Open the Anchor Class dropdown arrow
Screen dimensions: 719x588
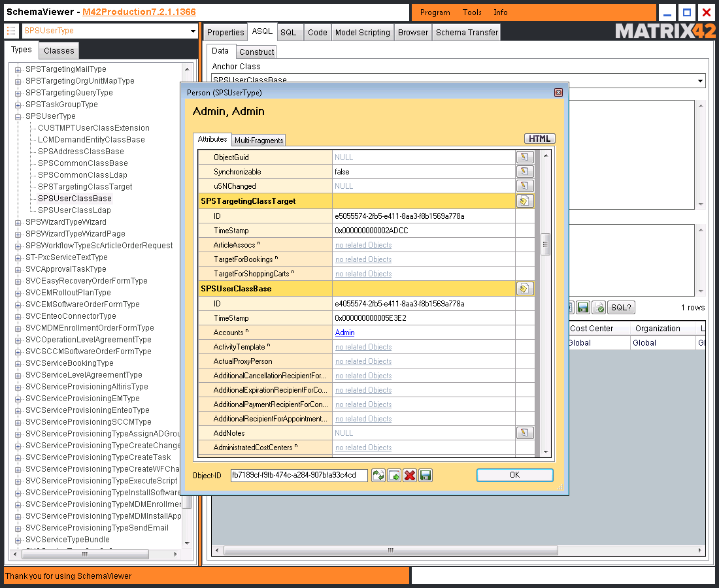[x=700, y=80]
